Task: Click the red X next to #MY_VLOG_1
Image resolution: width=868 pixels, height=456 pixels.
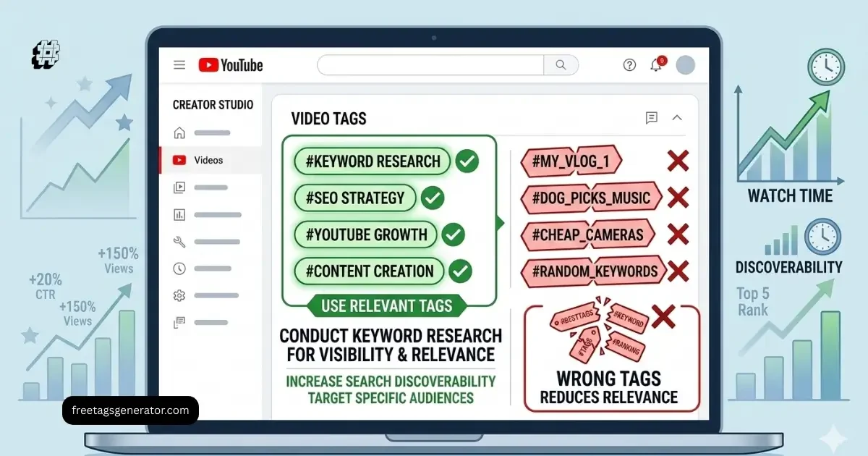Action: [x=678, y=161]
